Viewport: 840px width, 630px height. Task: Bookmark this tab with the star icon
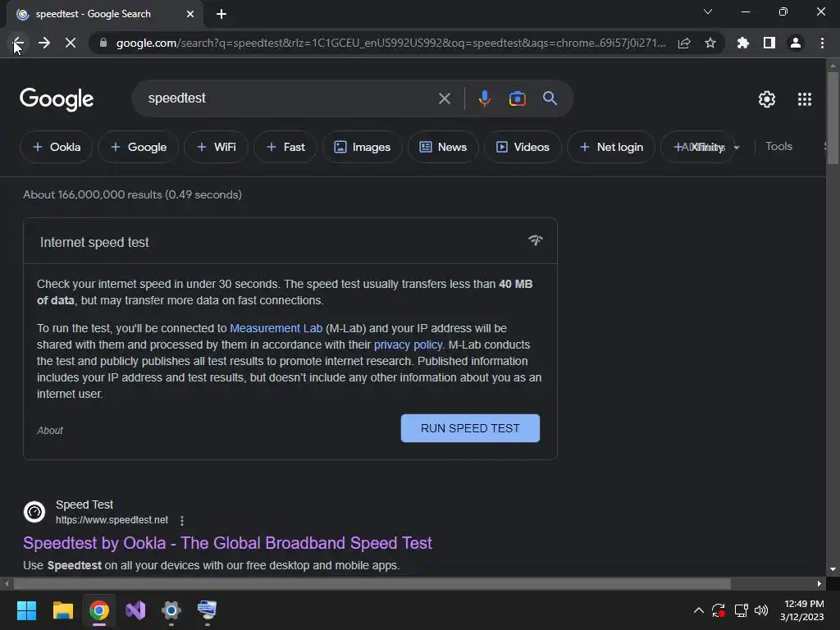pyautogui.click(x=710, y=43)
